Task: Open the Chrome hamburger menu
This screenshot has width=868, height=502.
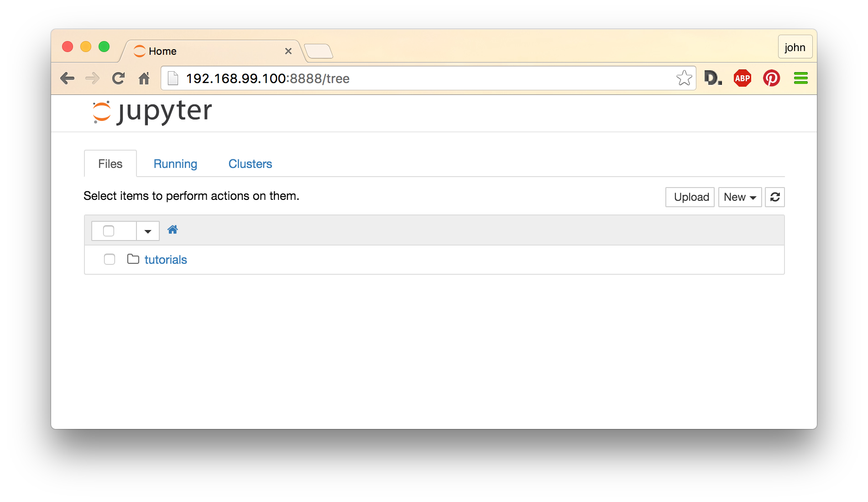Action: point(801,78)
